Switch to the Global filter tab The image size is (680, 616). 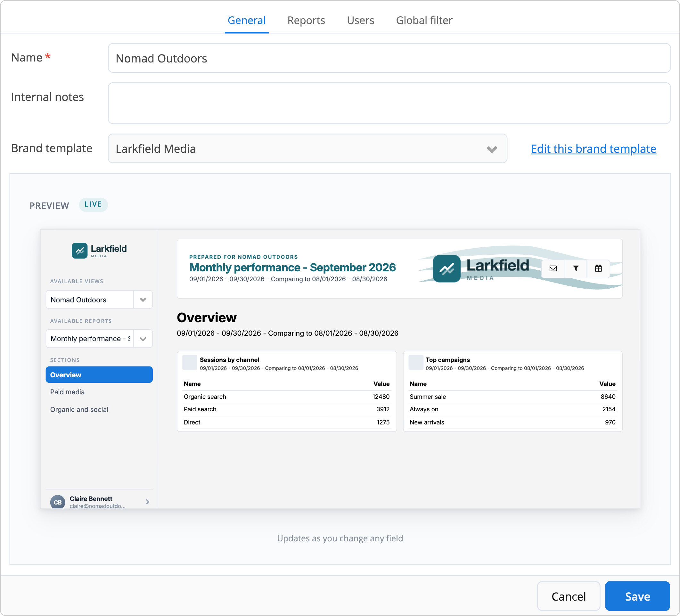point(424,20)
